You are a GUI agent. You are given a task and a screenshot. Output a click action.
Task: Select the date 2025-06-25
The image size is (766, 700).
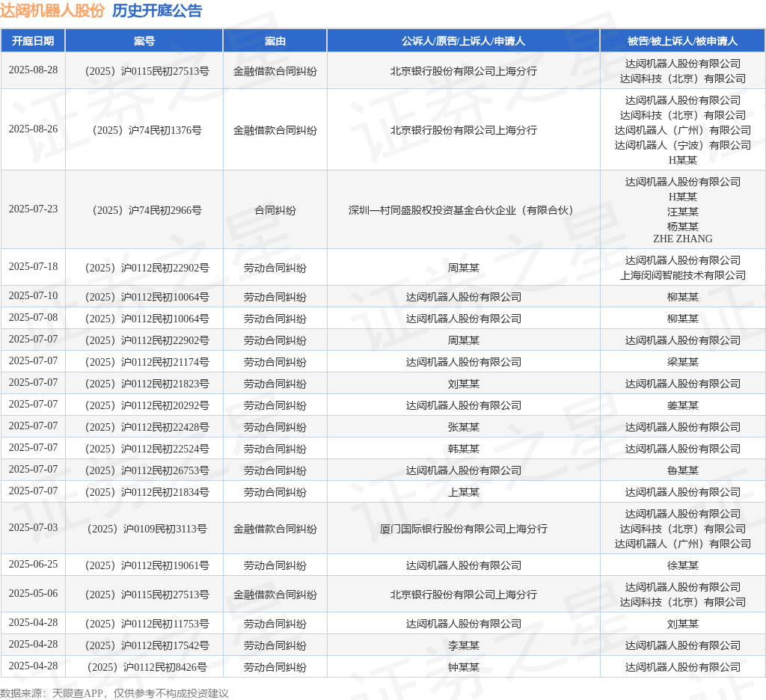click(33, 564)
